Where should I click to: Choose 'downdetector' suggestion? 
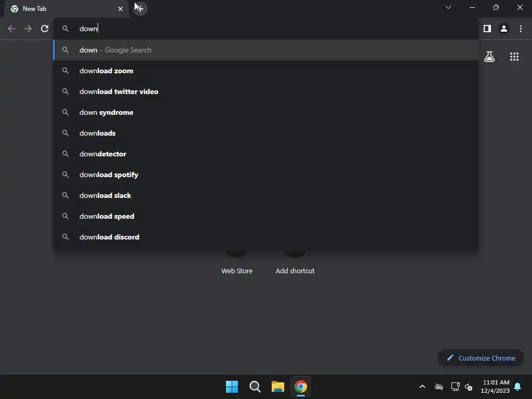pos(266,154)
